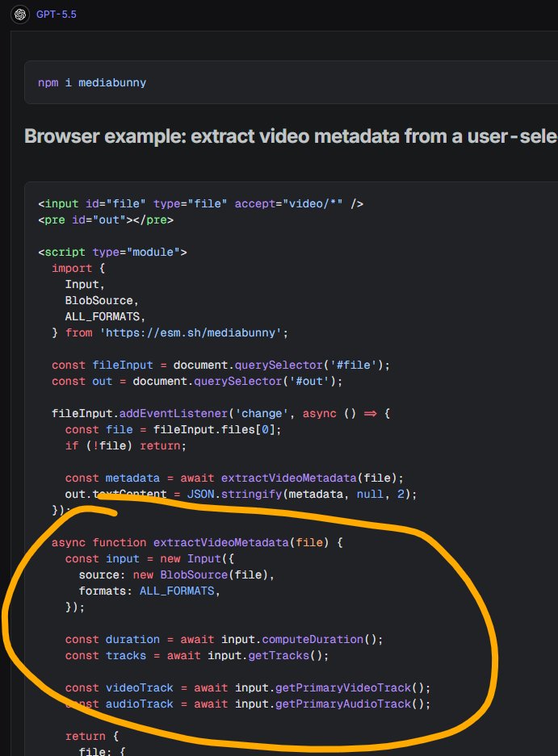Click the 'const fileInput' declaration line
Image resolution: width=558 pixels, height=756 pixels.
[x=220, y=365]
